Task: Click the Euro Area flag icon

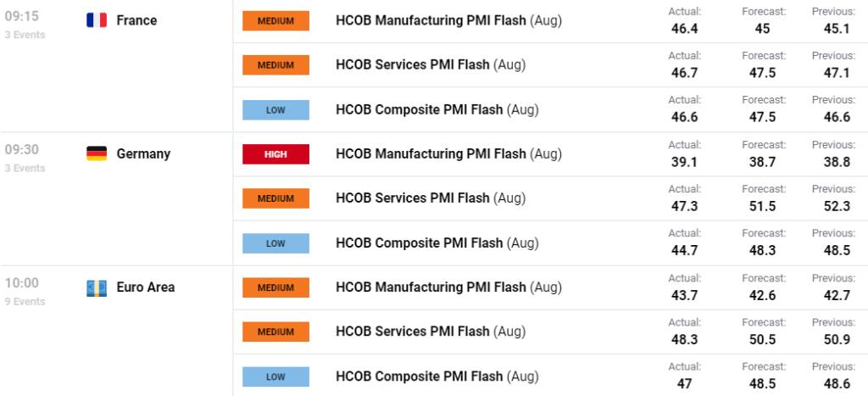Action: click(x=97, y=287)
